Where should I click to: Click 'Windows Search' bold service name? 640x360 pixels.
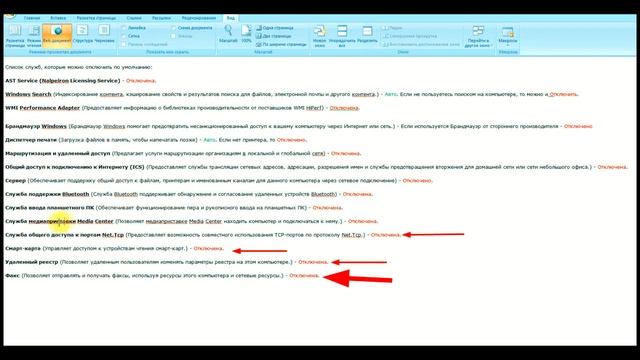(28, 94)
